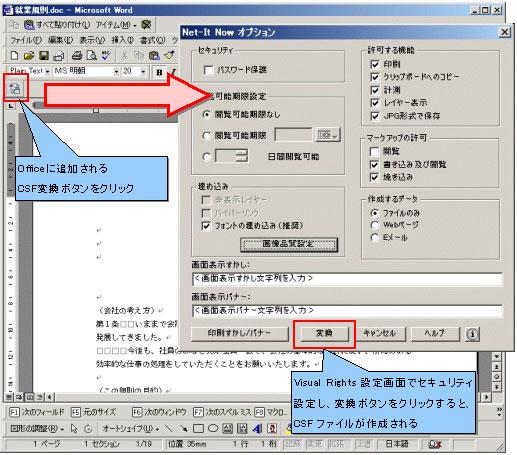Open the 編集 menu
517x455 pixels.
click(60, 40)
